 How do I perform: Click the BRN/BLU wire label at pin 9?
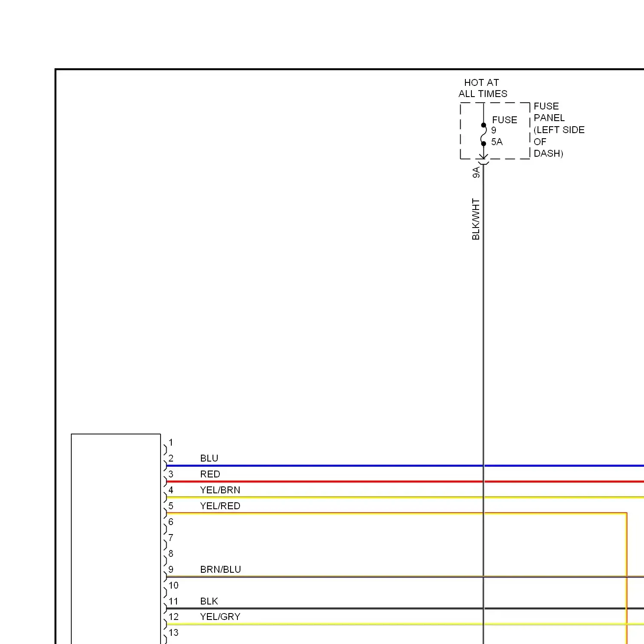pos(220,569)
